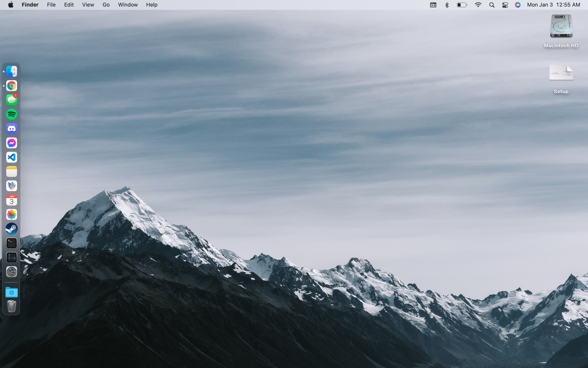Click the date and time display
Image resolution: width=588 pixels, height=368 pixels.
point(553,5)
